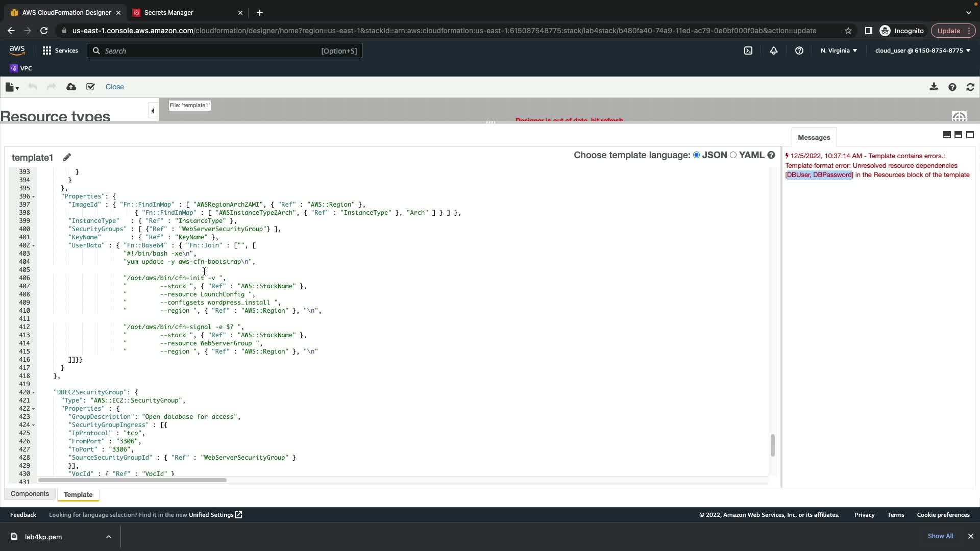This screenshot has height=551, width=980.
Task: Select the YAML template language radio
Action: [733, 155]
